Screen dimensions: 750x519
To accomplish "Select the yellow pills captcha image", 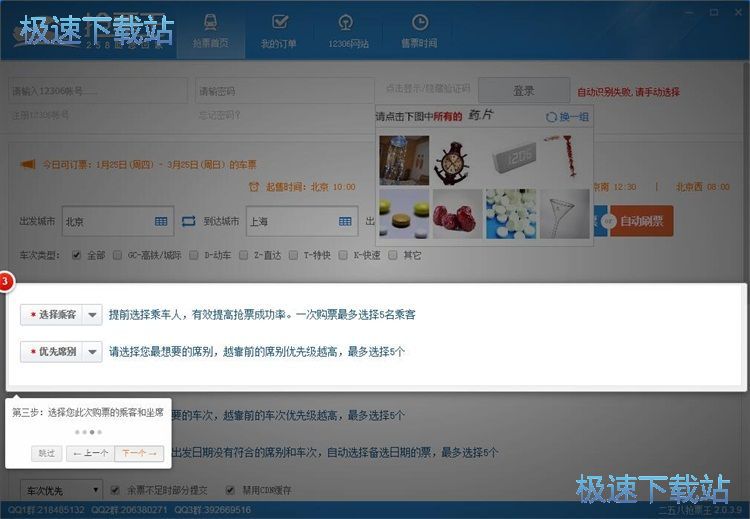I will coord(405,214).
